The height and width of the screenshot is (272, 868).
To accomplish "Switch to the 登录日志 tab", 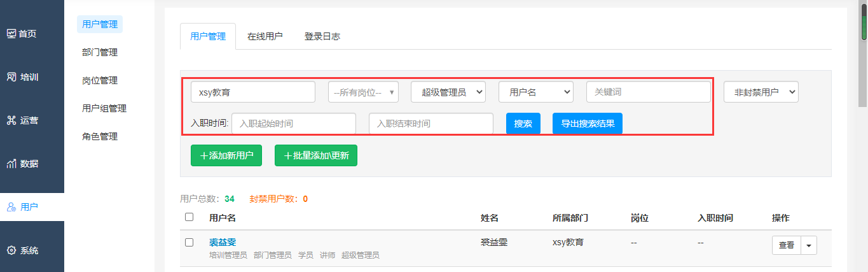I will (322, 37).
